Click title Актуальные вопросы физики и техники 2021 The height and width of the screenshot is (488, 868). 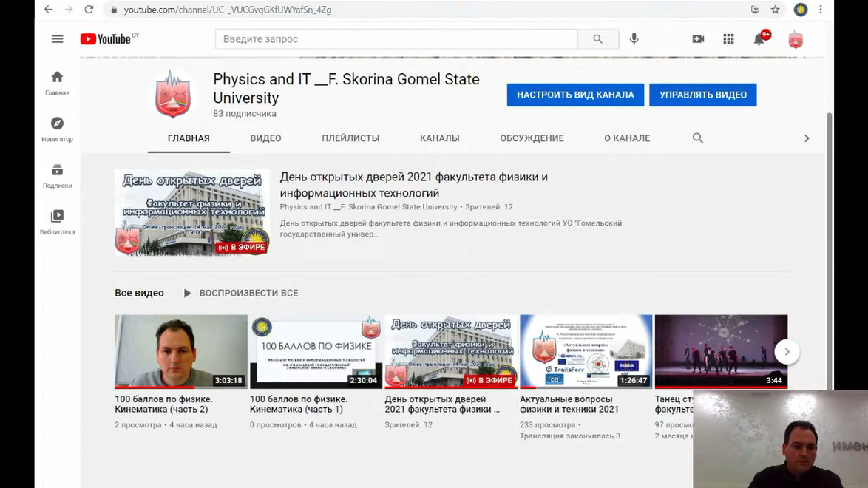(569, 404)
